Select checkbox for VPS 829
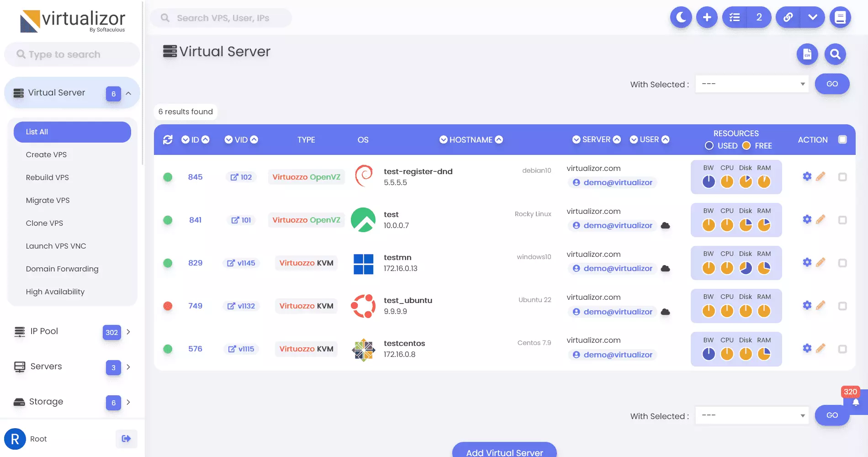This screenshot has height=457, width=868. (842, 263)
